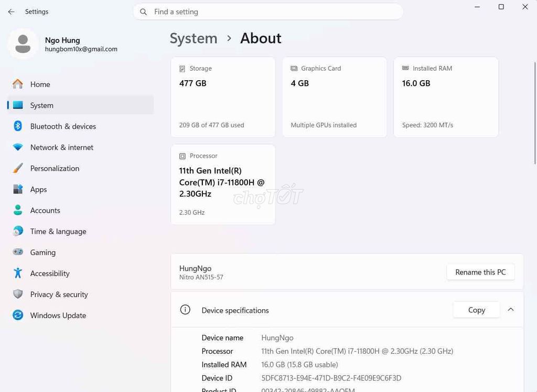Click the System breadcrumb link
The image size is (537, 392).
tap(194, 38)
